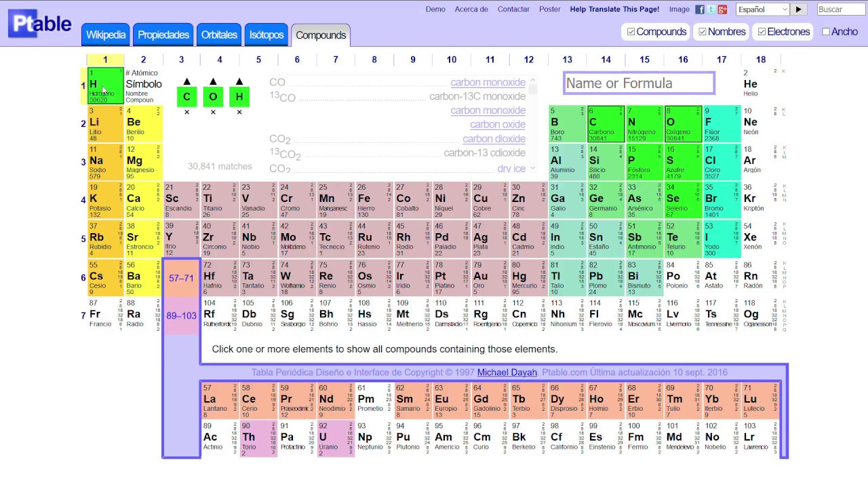The width and height of the screenshot is (868, 488).
Task: Remove the C element filter with its ×
Action: coord(186,113)
